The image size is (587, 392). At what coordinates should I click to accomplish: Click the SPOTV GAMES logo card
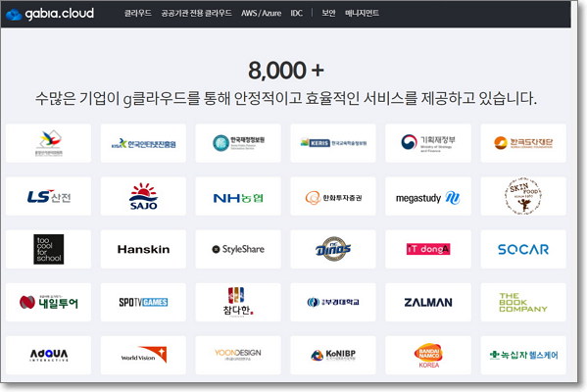(x=143, y=302)
